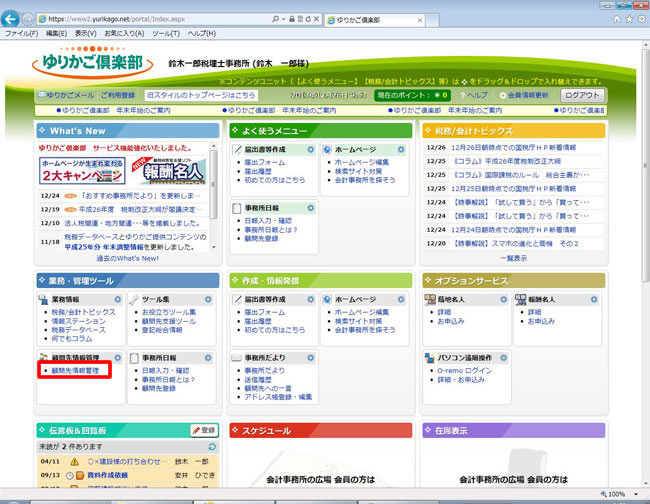Click gear icon on パソコン遠隔操作 panel
This screenshot has height=504, width=650.
click(x=504, y=357)
